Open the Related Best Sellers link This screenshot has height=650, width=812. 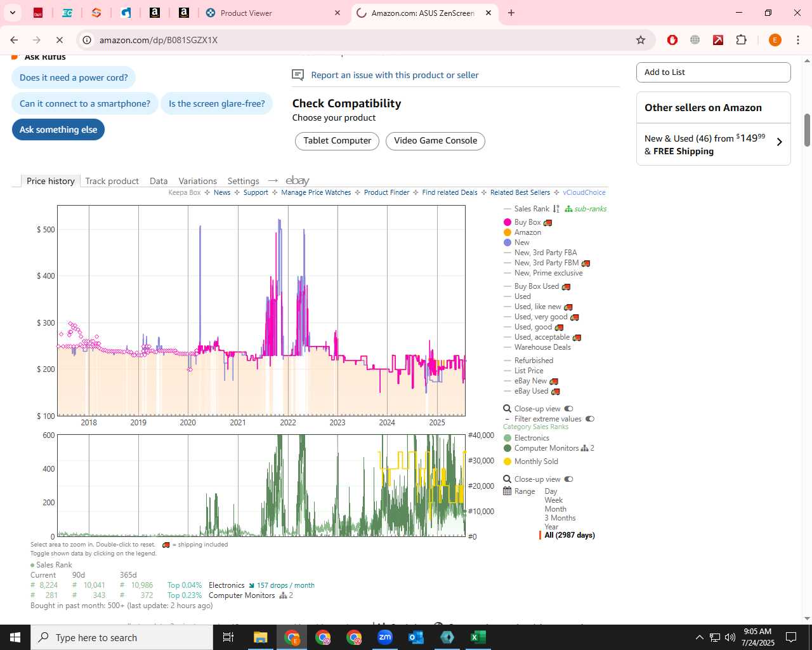click(x=520, y=192)
